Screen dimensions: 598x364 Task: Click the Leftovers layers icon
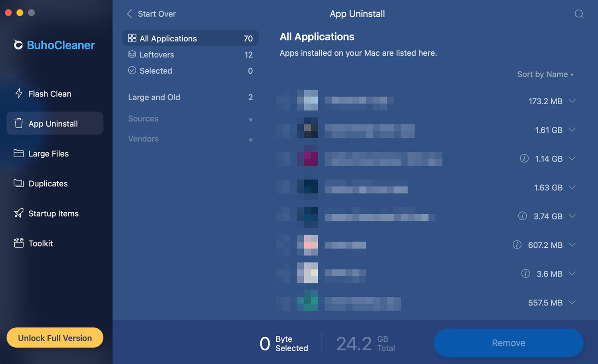tap(132, 54)
